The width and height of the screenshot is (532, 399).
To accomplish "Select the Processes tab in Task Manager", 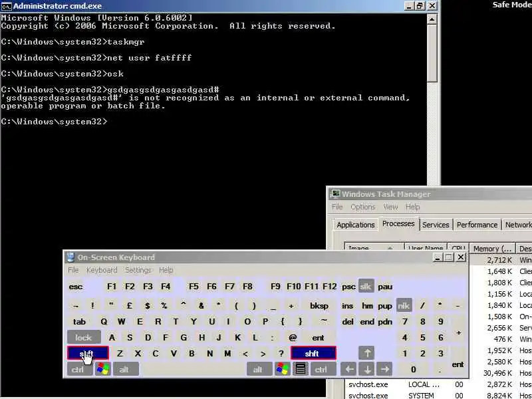I will [x=398, y=223].
